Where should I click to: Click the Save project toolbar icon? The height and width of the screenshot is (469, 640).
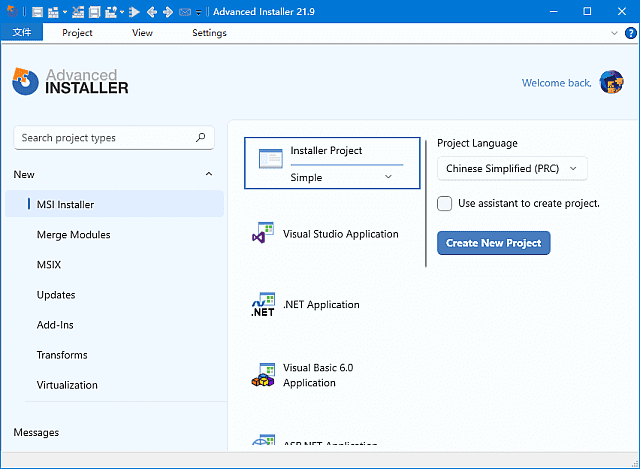[37, 12]
